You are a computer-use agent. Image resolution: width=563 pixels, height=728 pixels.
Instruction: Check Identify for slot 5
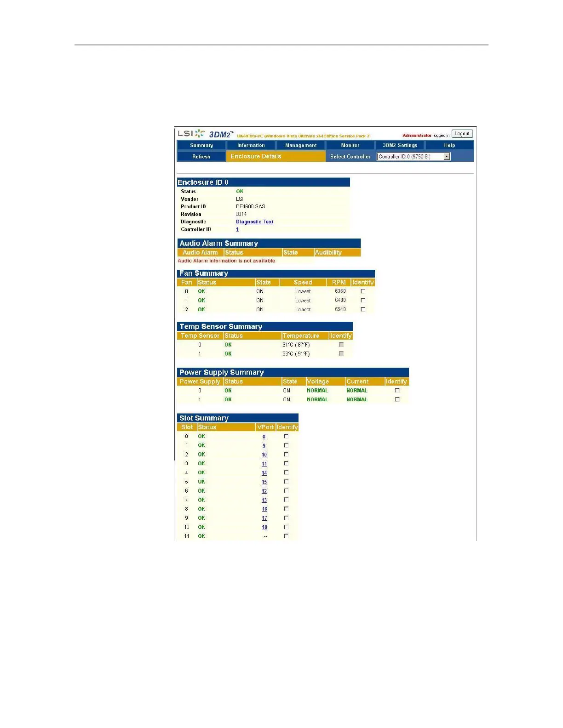click(286, 482)
